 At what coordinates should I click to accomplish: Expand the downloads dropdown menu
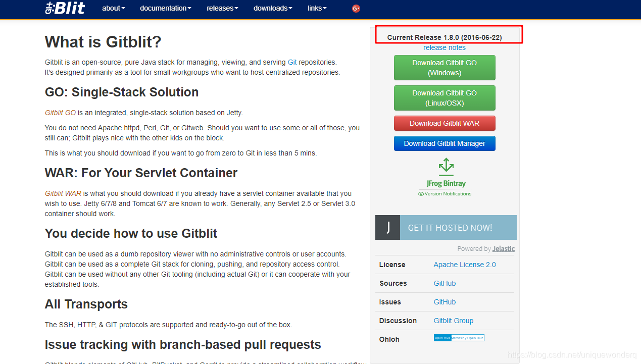273,8
